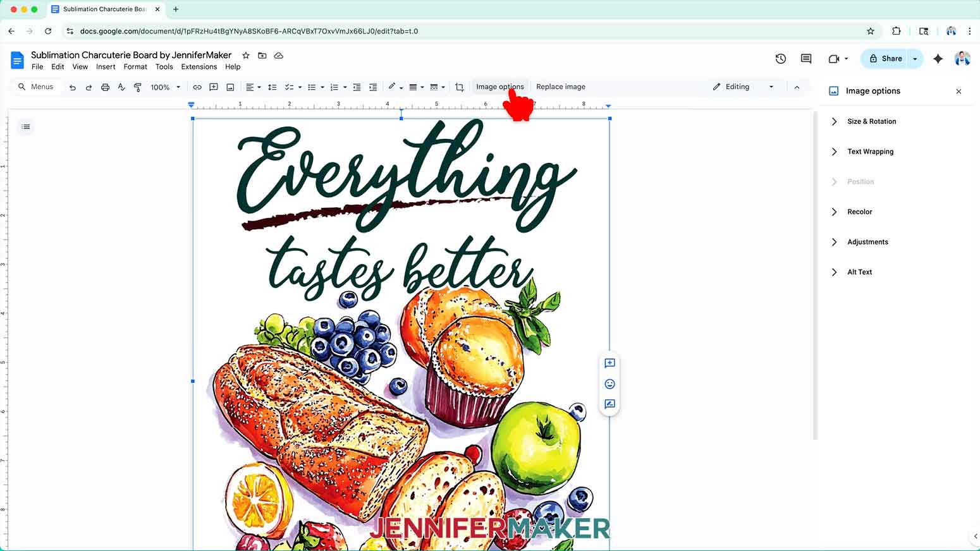
Task: Select the Paint format tool
Action: coord(138,87)
